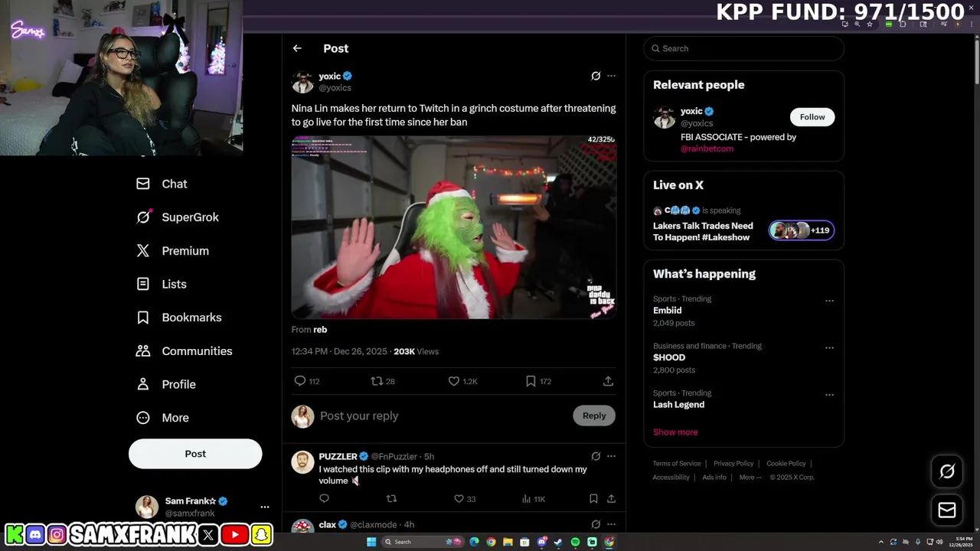Join the Lakers Talk Trades live space
Screen dimensions: 980x551
pos(703,231)
